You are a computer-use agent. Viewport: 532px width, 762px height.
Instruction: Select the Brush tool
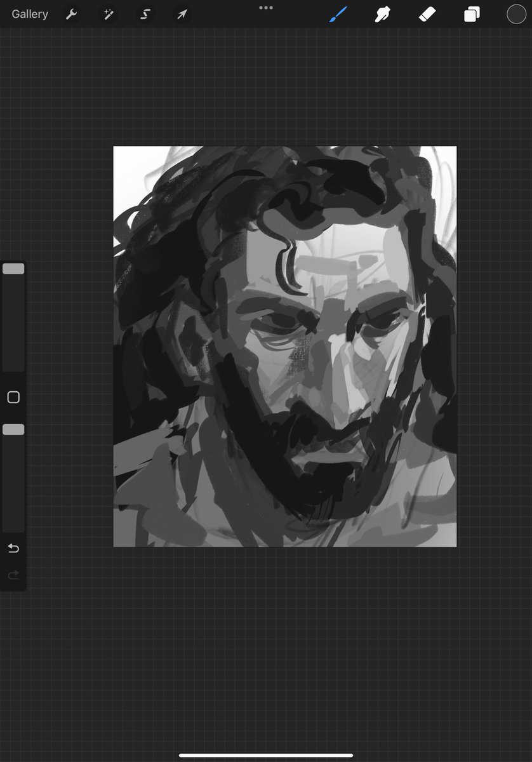pos(338,14)
